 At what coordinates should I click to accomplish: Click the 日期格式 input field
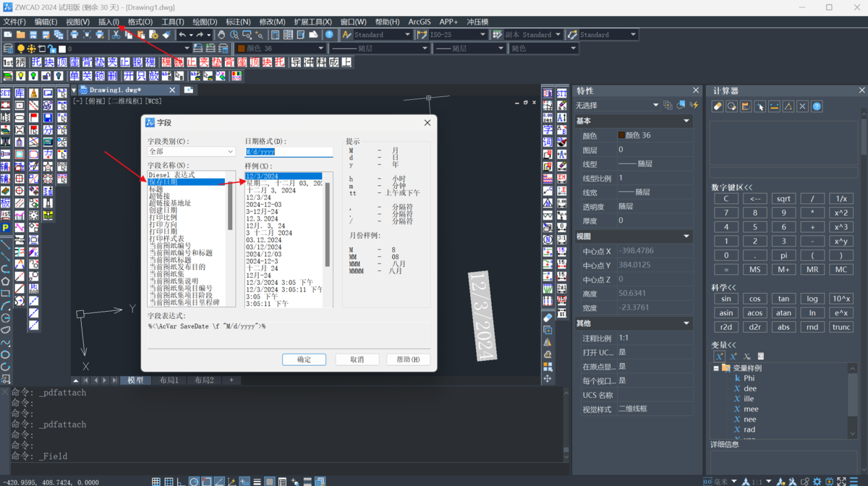tap(289, 152)
